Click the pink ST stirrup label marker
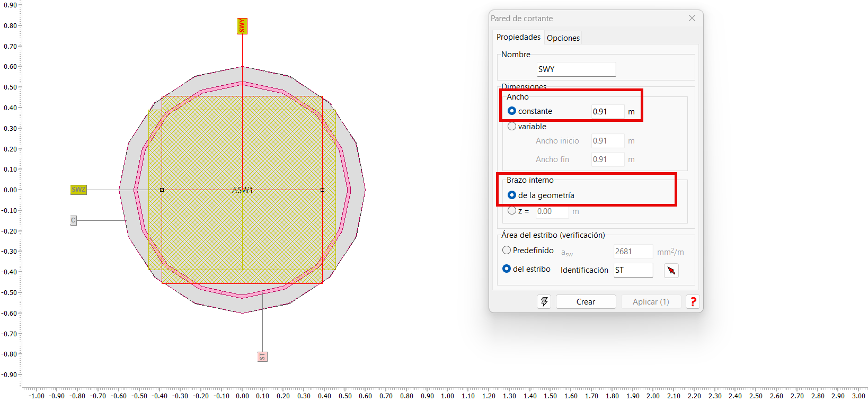This screenshot has height=402, width=868. point(262,356)
